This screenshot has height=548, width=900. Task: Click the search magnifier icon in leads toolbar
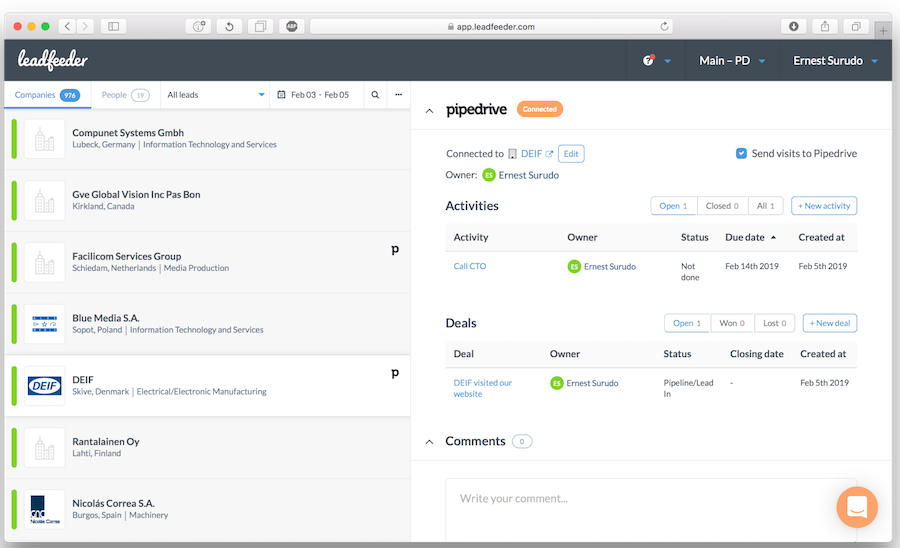pos(375,95)
